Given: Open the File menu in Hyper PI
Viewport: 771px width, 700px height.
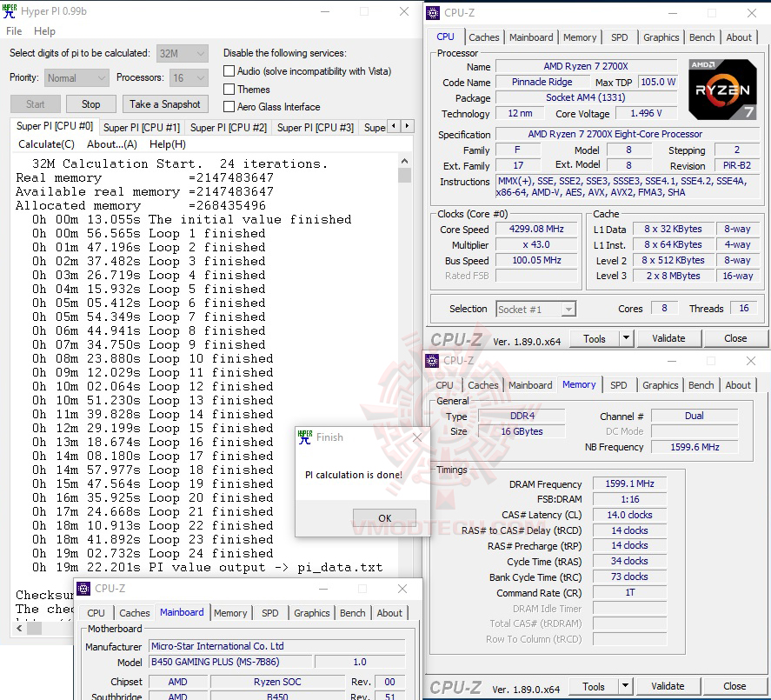Looking at the screenshot, I should click(13, 31).
